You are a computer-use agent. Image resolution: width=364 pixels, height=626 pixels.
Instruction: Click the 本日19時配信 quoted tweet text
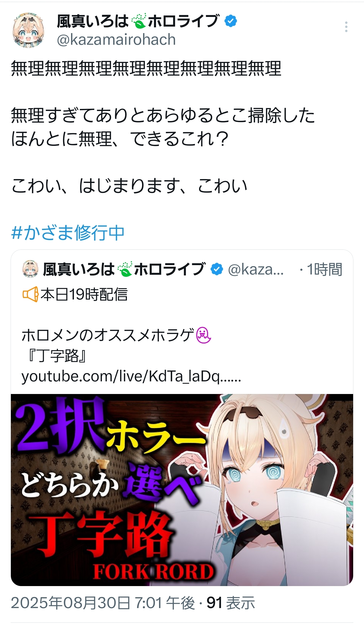tap(84, 294)
